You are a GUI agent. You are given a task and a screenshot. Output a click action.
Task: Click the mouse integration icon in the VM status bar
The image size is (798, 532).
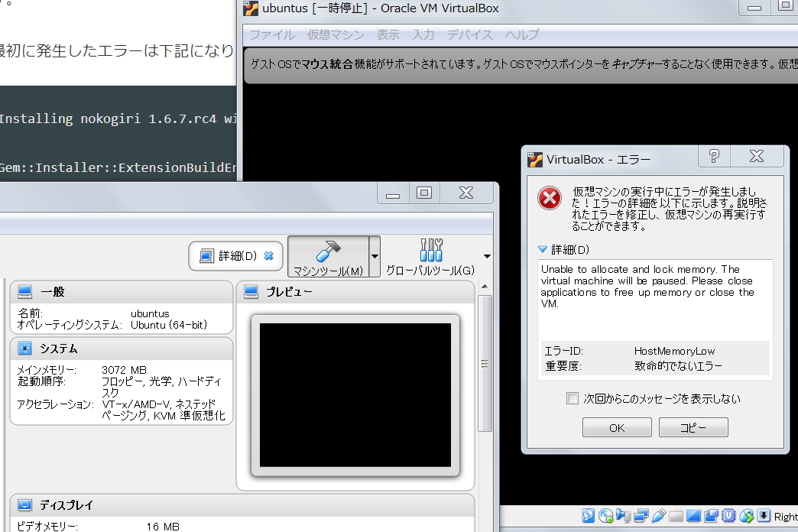(x=747, y=516)
